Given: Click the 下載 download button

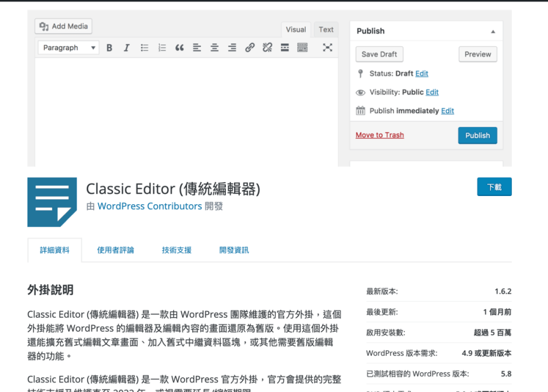Looking at the screenshot, I should click(494, 187).
